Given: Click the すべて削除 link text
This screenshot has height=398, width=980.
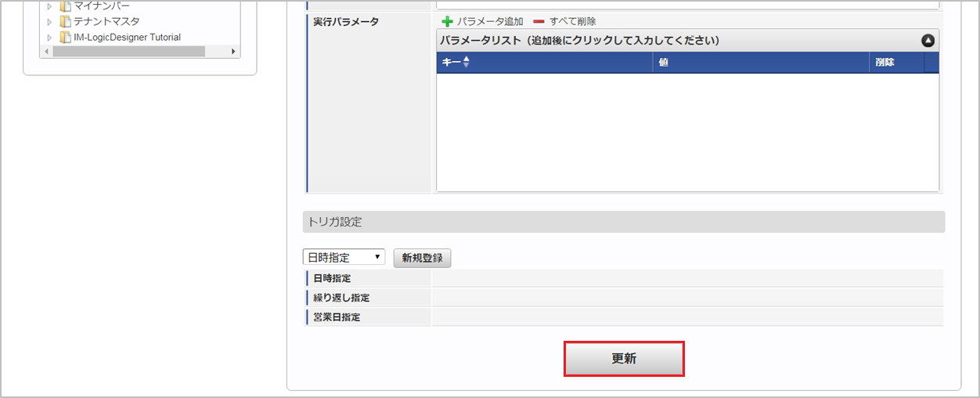Looking at the screenshot, I should pyautogui.click(x=572, y=21).
